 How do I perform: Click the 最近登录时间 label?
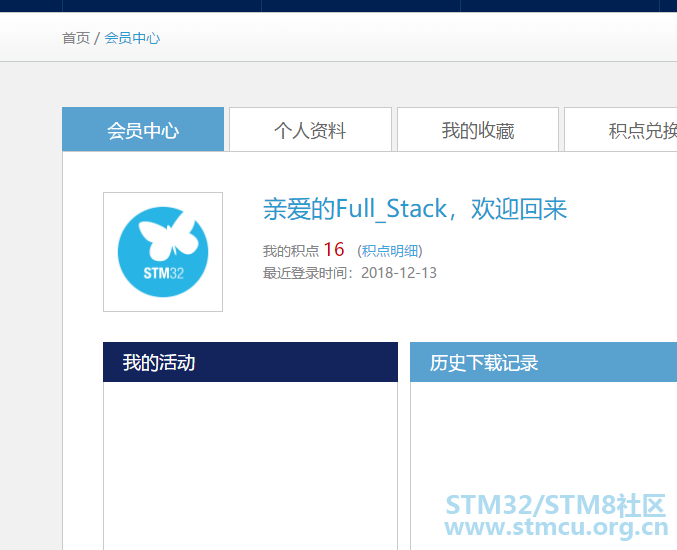point(305,273)
